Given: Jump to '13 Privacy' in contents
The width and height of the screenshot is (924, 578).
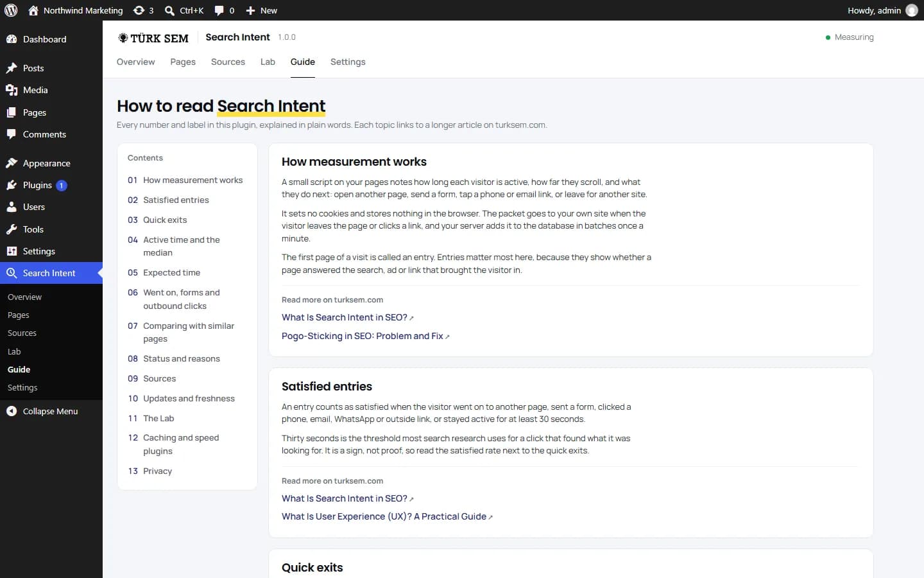Looking at the screenshot, I should click(150, 471).
